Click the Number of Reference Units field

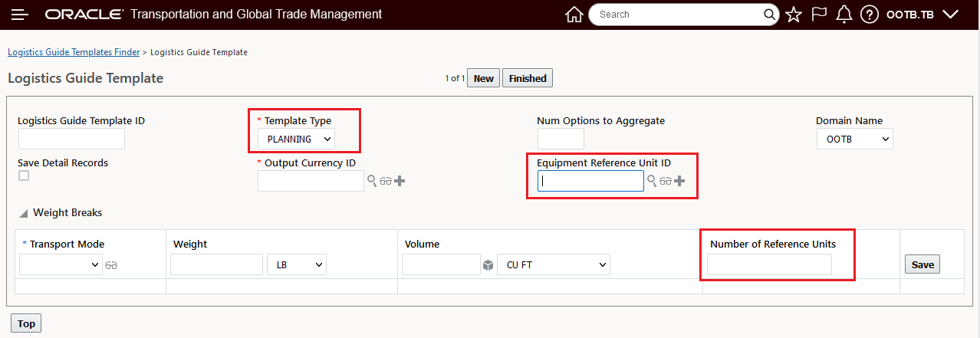(x=769, y=264)
